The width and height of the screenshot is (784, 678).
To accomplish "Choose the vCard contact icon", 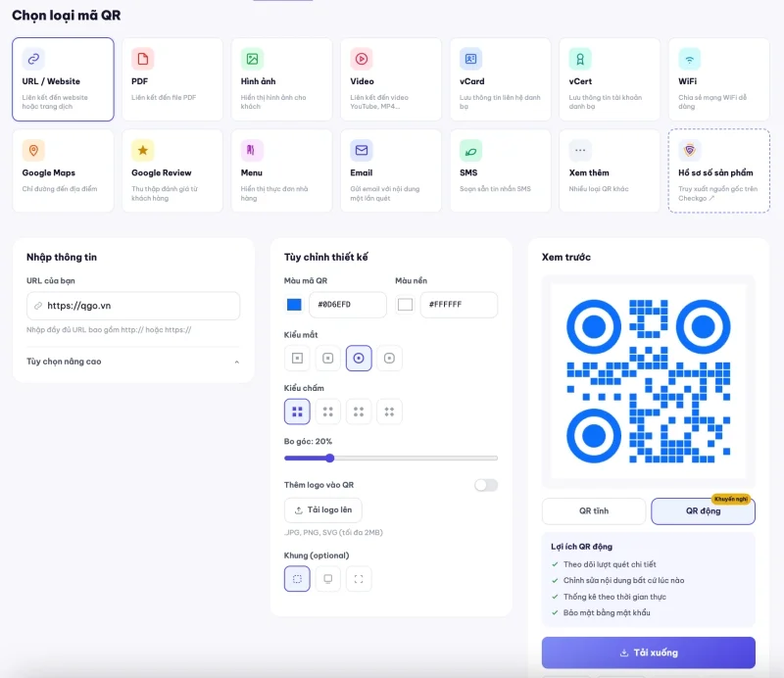I will (470, 59).
